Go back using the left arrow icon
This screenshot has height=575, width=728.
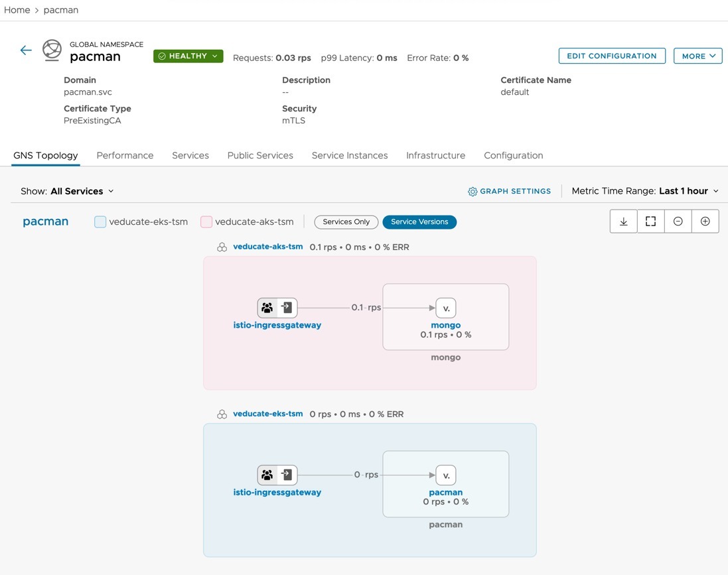click(26, 50)
